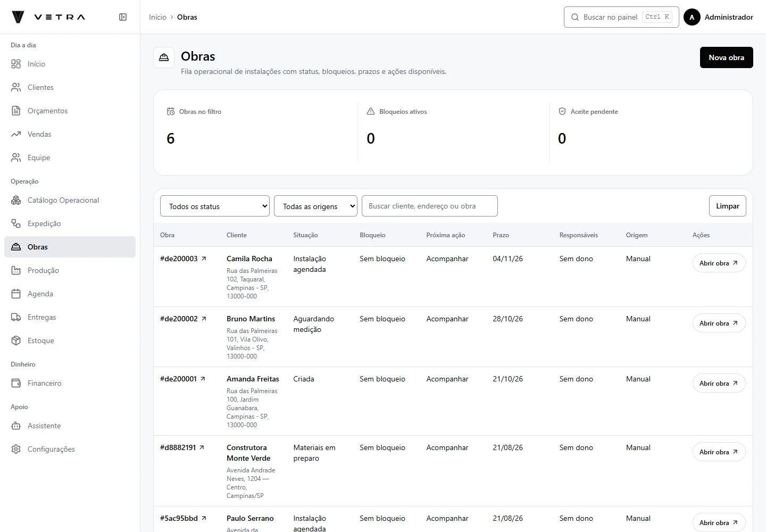Click Abrir obra for Camila Rocha
This screenshot has height=532, width=766.
pos(719,263)
